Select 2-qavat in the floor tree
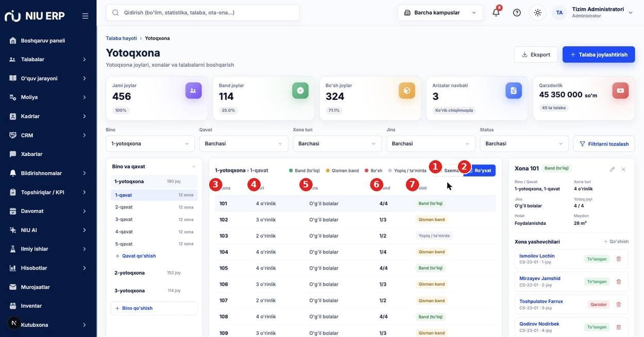 click(154, 207)
